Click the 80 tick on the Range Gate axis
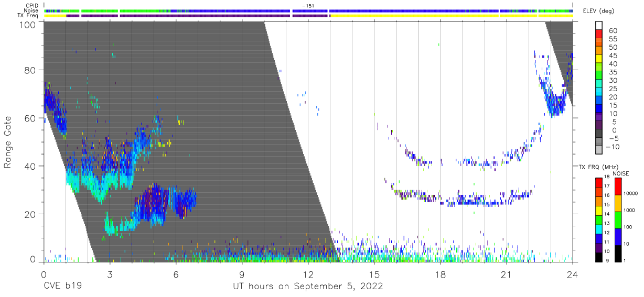 coord(30,71)
